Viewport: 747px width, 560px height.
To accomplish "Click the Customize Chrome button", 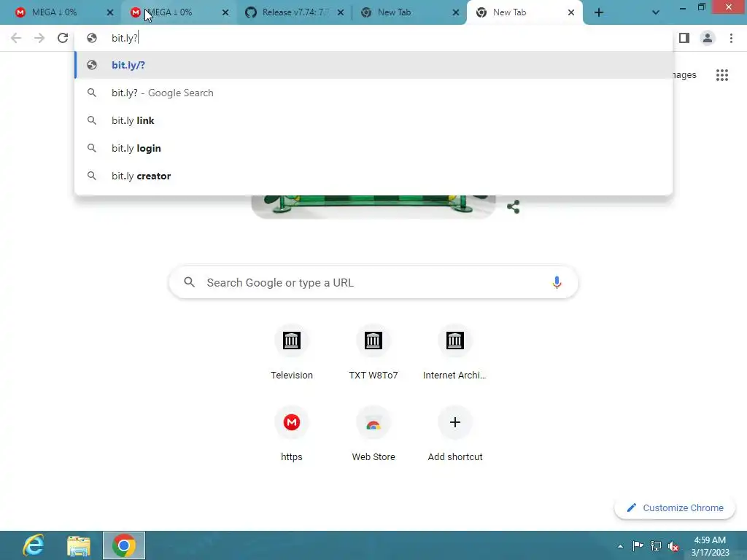I will pos(675,508).
